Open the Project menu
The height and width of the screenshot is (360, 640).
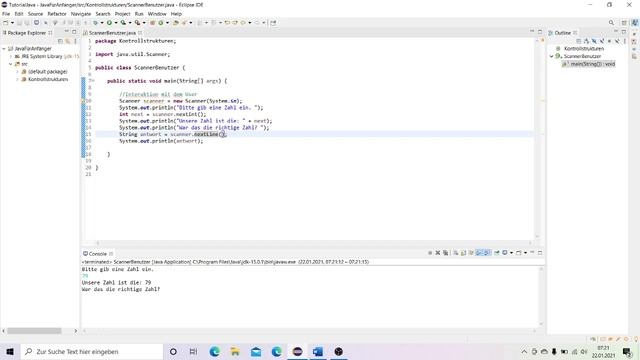tap(122, 14)
